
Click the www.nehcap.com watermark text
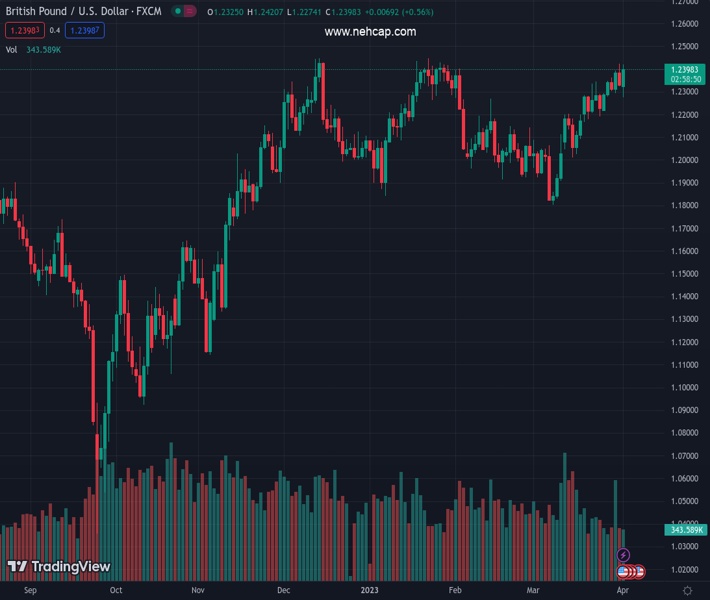coord(370,32)
